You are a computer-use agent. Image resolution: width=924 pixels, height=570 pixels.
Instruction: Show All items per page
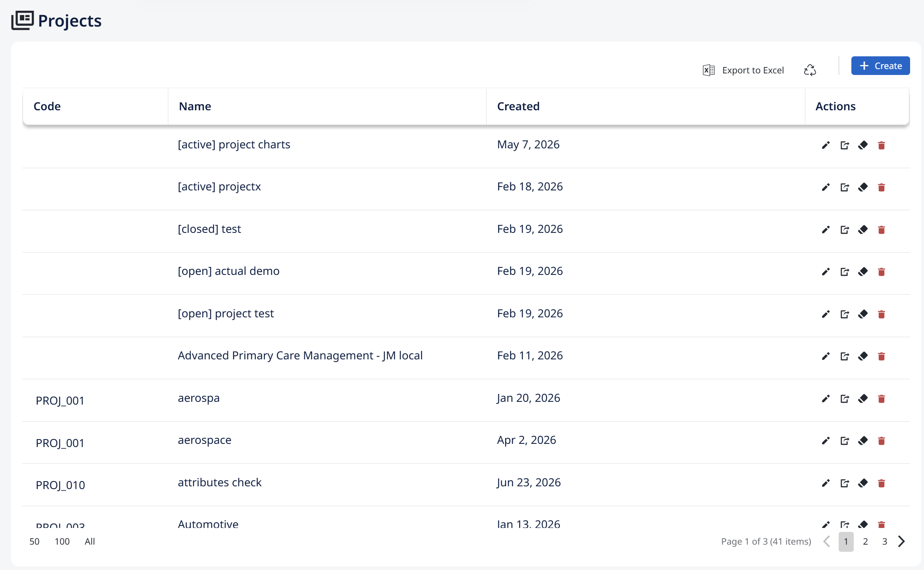(x=90, y=541)
